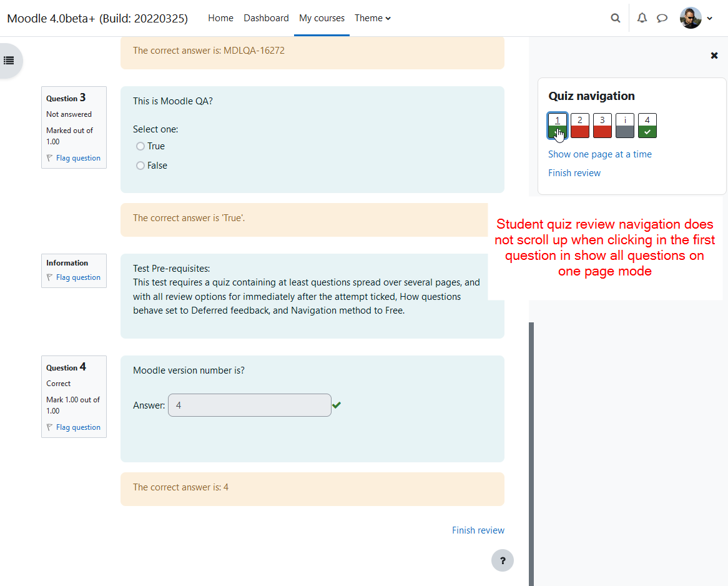The height and width of the screenshot is (586, 728).
Task: Click the Answer input field with 4
Action: click(x=249, y=405)
